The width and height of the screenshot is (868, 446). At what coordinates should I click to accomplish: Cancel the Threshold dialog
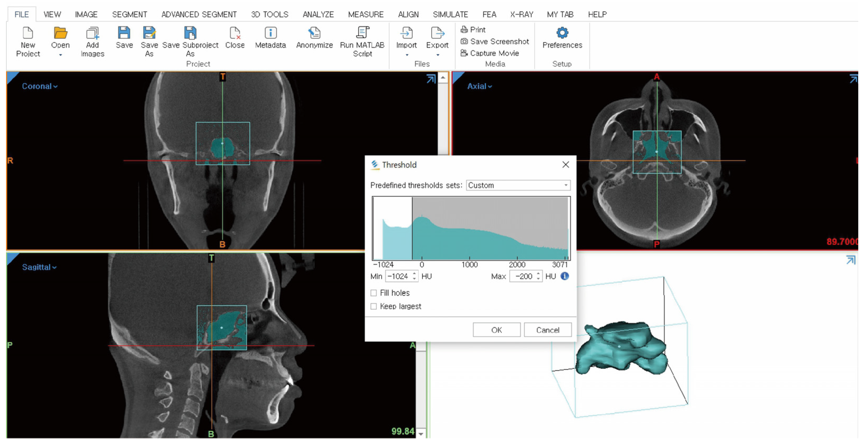pyautogui.click(x=548, y=330)
